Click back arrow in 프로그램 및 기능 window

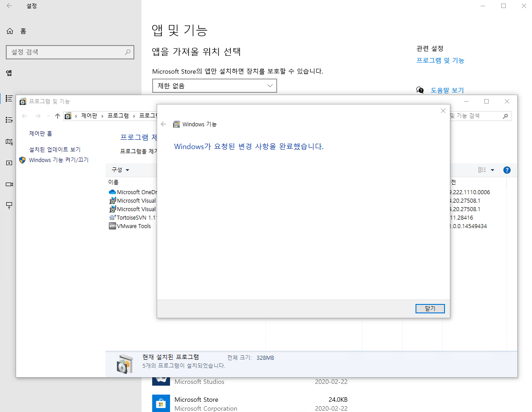(x=25, y=116)
